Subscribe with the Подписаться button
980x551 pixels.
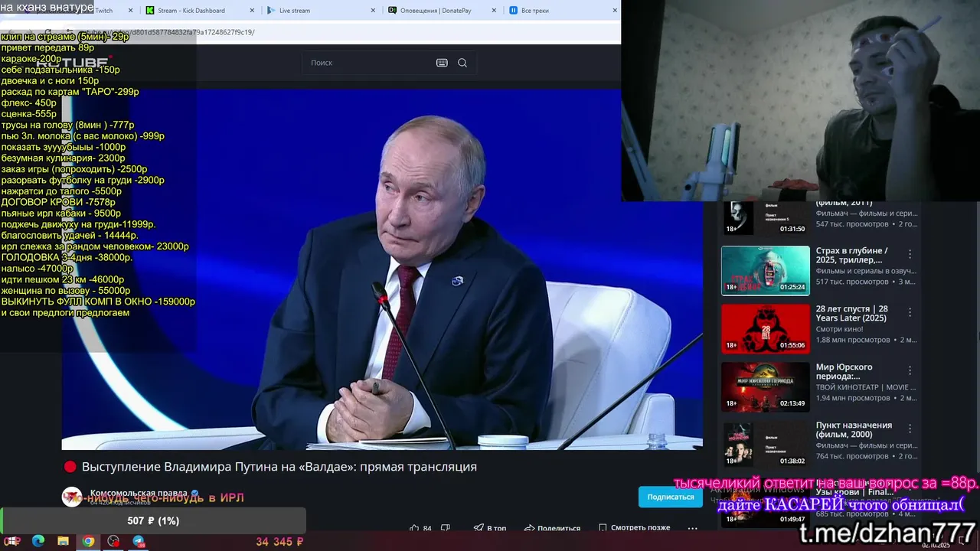point(671,497)
